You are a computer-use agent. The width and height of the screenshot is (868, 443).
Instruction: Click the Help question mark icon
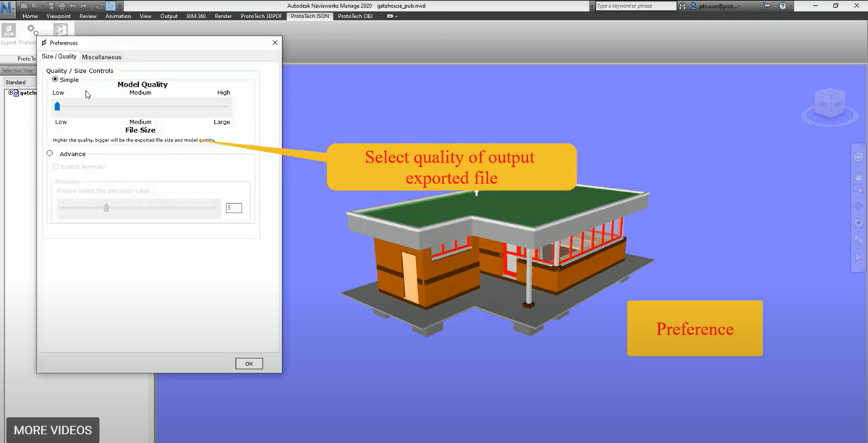coord(783,6)
